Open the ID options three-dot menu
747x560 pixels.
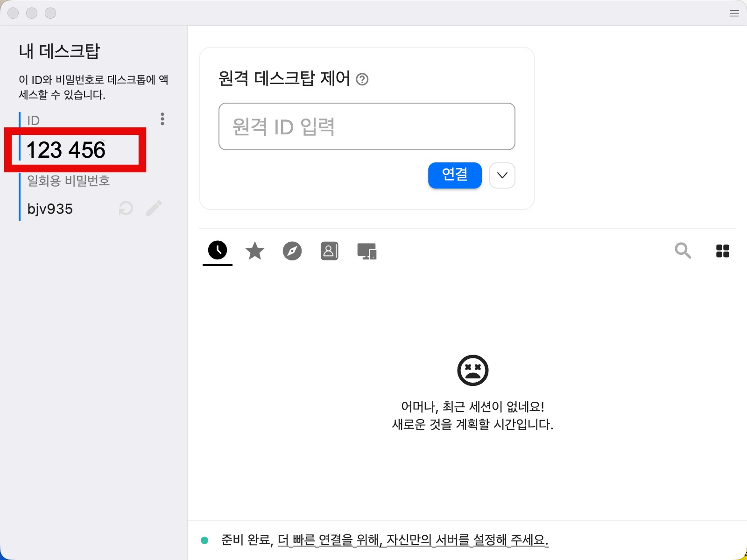tap(162, 119)
